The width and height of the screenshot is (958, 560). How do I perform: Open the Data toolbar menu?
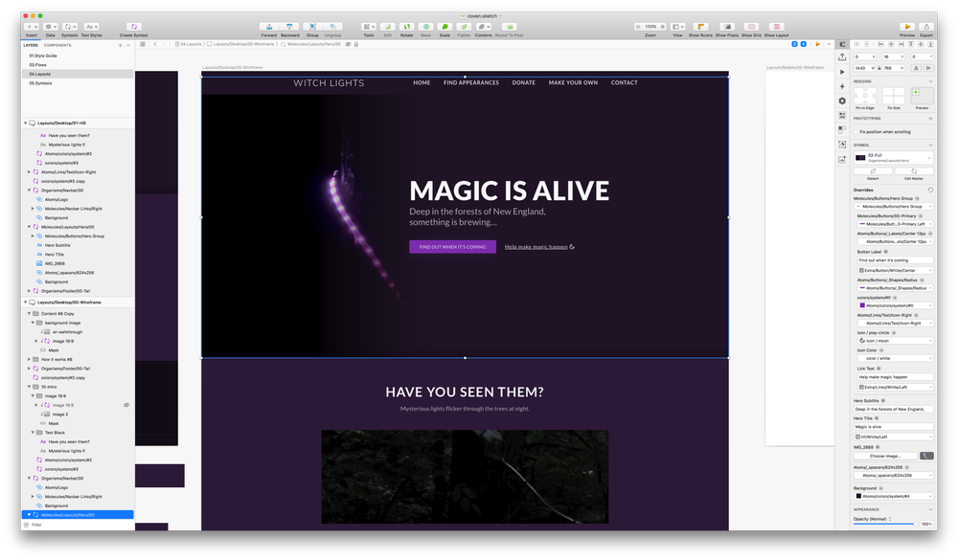coord(50,27)
